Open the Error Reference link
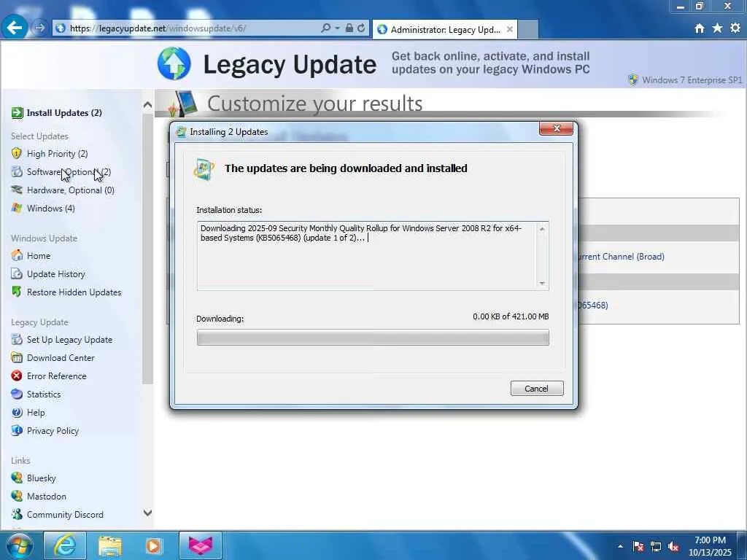This screenshot has width=747, height=560. (57, 376)
